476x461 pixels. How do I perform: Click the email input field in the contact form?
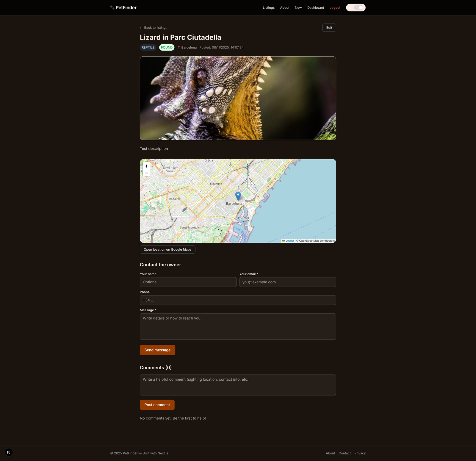[287, 282]
